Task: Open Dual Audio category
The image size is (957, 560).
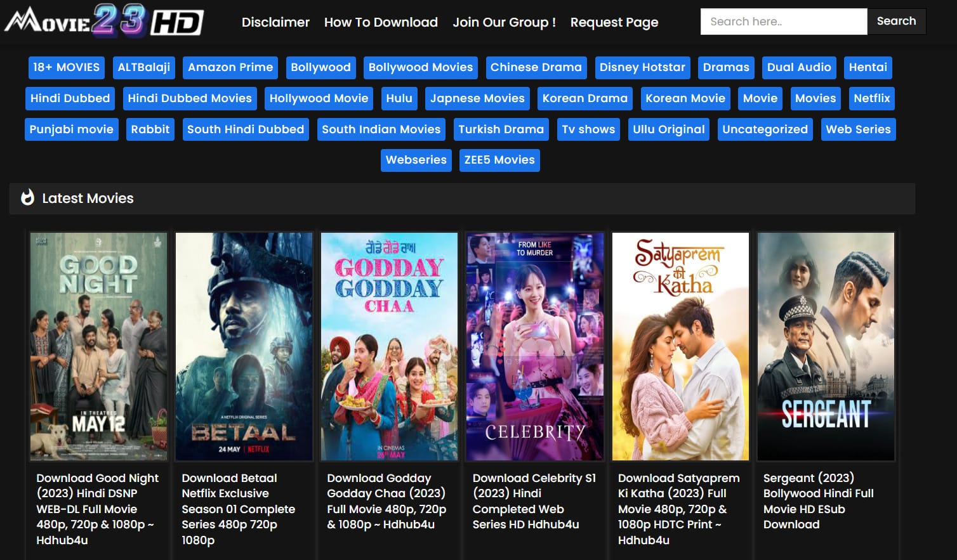Action: coord(799,67)
